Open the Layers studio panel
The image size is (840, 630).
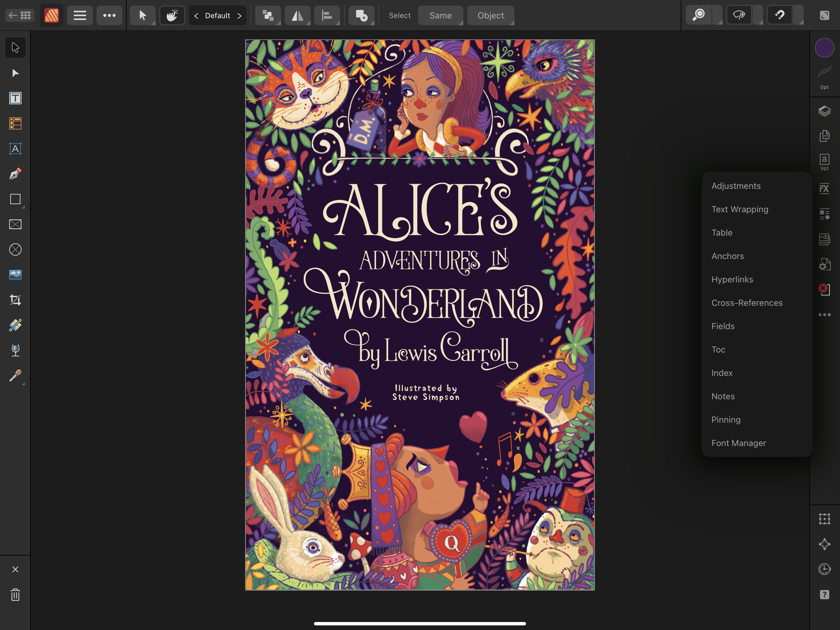pos(824,111)
